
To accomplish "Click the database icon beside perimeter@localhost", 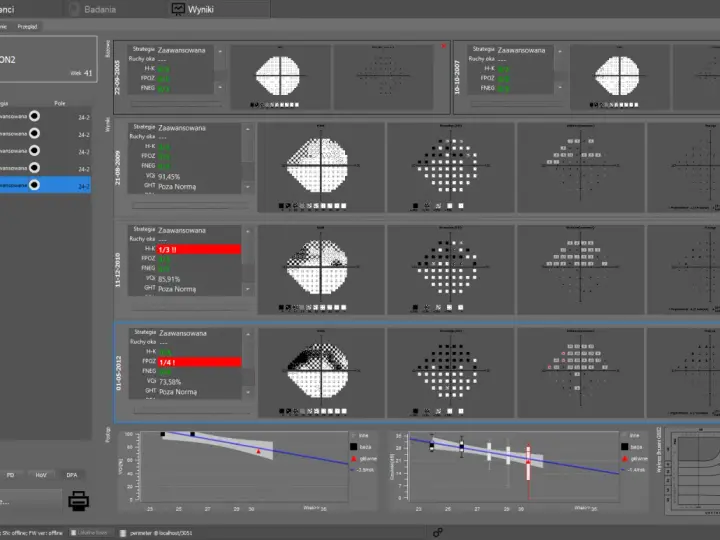I will coord(123,533).
